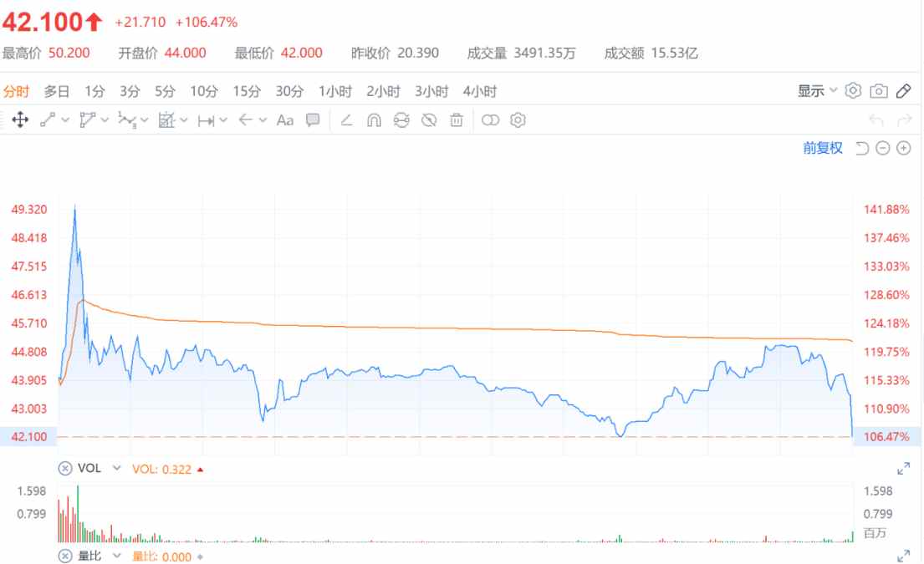The width and height of the screenshot is (924, 564).
Task: Click the magnet snap tool icon
Action: point(374,120)
